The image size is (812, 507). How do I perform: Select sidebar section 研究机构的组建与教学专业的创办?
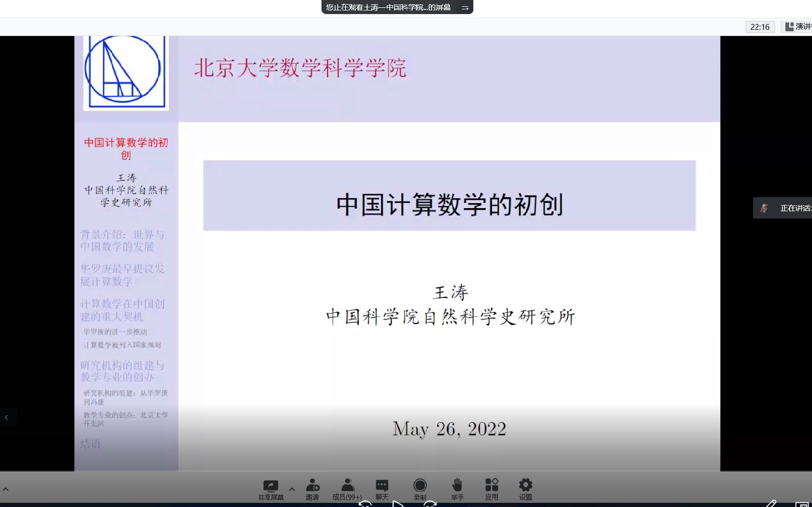tap(122, 371)
